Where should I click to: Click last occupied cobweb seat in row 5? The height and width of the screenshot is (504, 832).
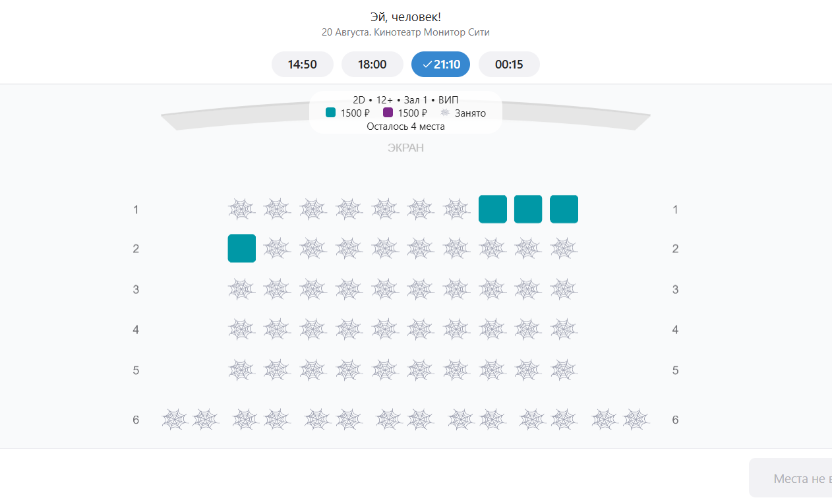click(564, 370)
